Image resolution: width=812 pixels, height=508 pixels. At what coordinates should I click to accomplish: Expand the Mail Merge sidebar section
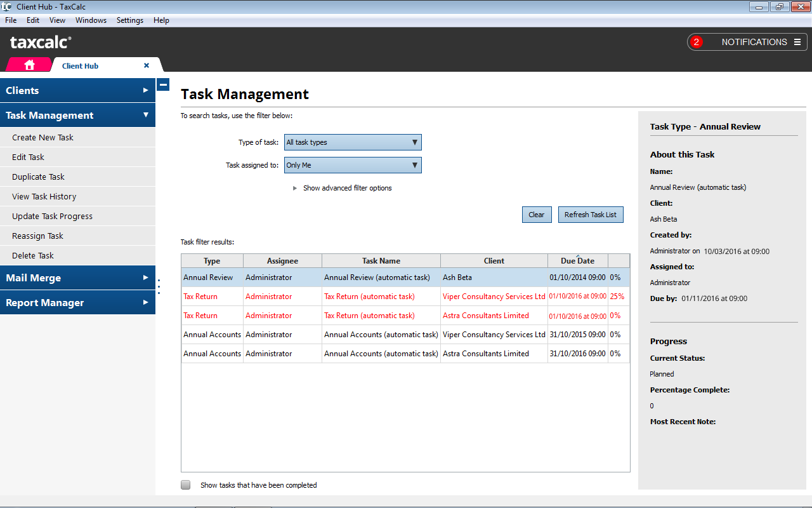pyautogui.click(x=77, y=277)
